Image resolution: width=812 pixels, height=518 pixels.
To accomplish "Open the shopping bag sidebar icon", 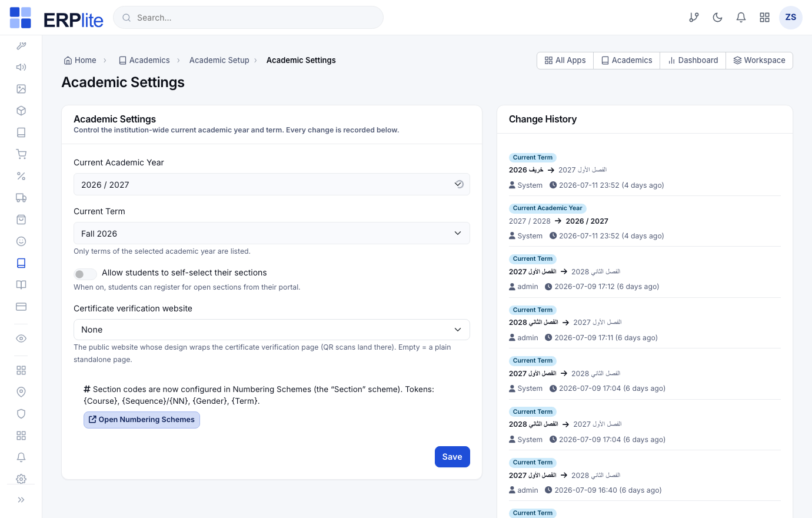I will tap(21, 220).
